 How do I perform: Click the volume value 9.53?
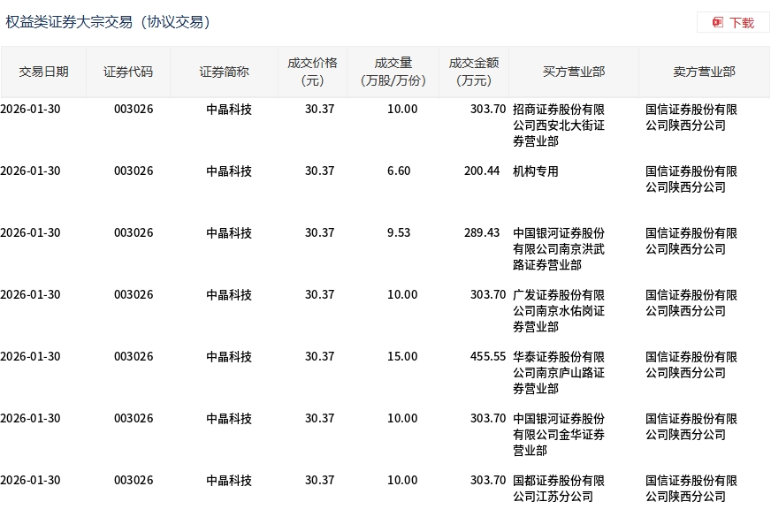(399, 233)
